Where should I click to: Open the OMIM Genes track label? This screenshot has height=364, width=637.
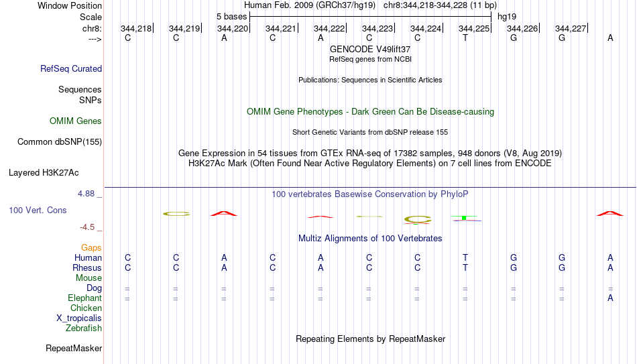75,121
